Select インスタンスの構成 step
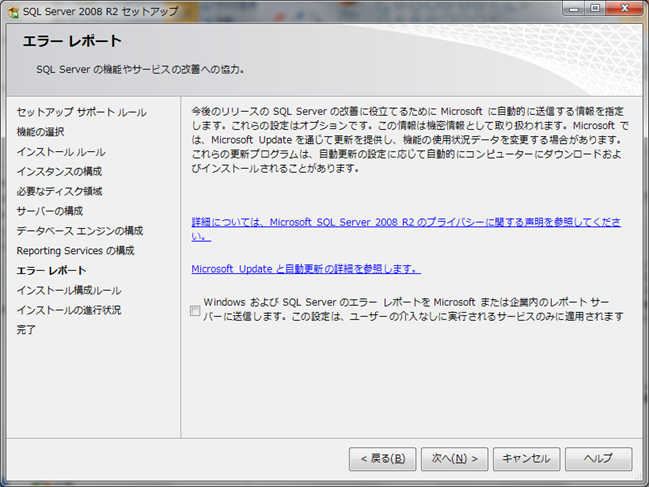 coord(59,171)
